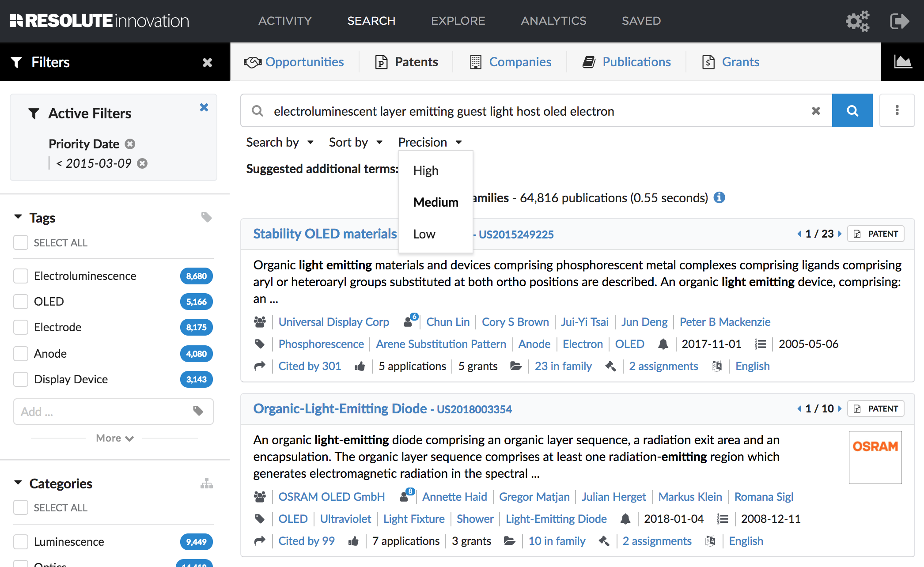Open the Cited by 301 link
Viewport: 924px width, 567px height.
click(x=310, y=366)
